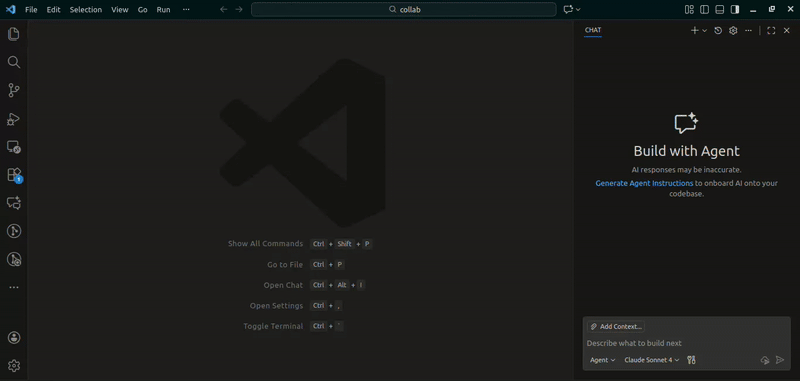
Task: Open the View menu
Action: point(120,10)
